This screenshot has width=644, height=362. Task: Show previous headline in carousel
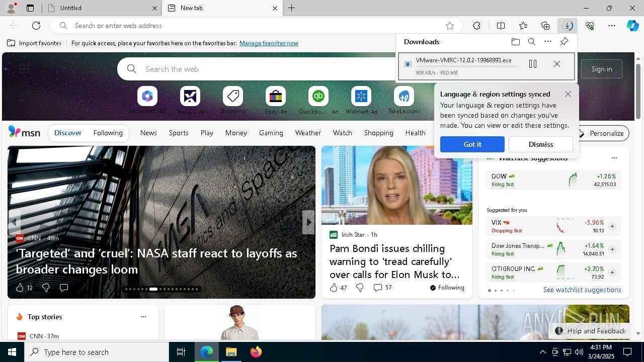pyautogui.click(x=14, y=222)
